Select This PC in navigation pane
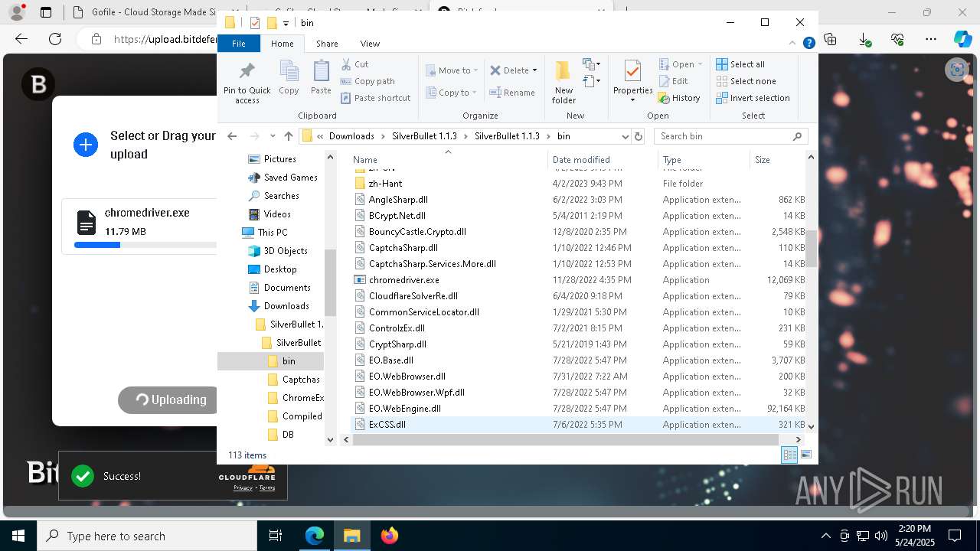This screenshot has height=551, width=980. [272, 233]
